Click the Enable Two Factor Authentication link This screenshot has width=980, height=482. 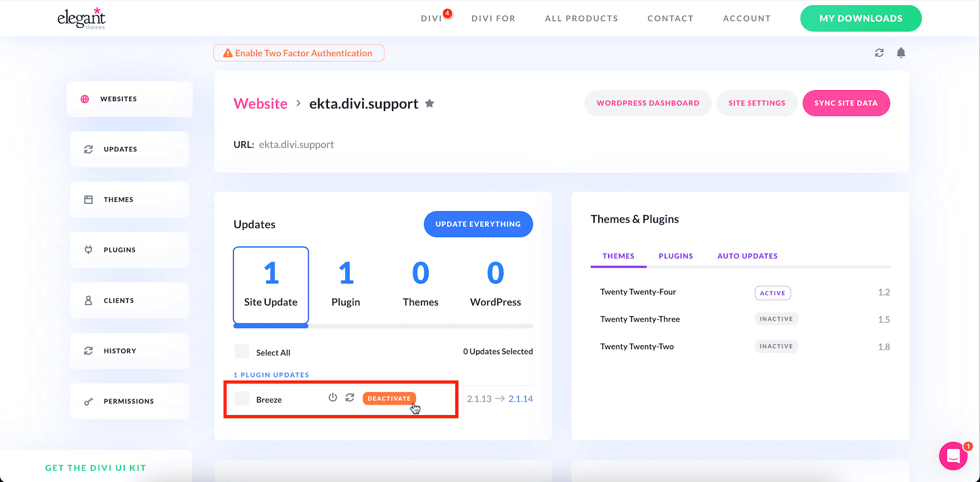coord(299,53)
